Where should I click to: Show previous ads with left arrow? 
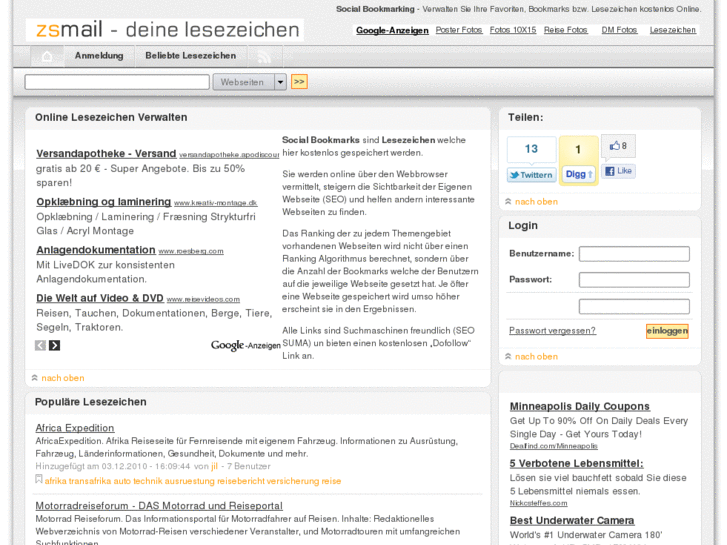coord(41,346)
